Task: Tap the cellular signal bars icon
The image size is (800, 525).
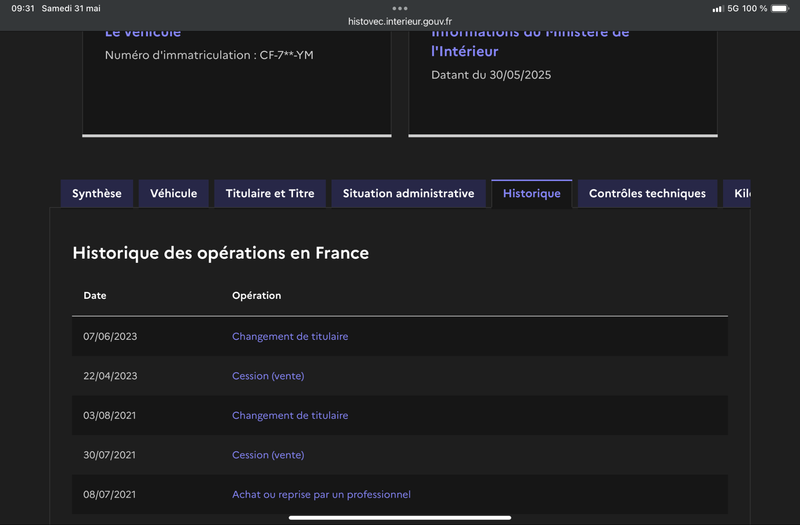Action: coord(717,8)
